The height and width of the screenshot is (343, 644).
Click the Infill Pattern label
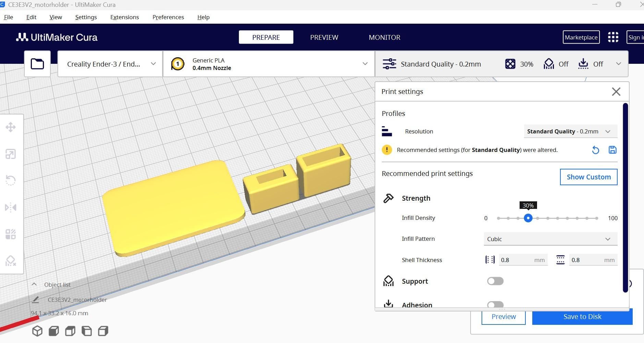point(418,239)
